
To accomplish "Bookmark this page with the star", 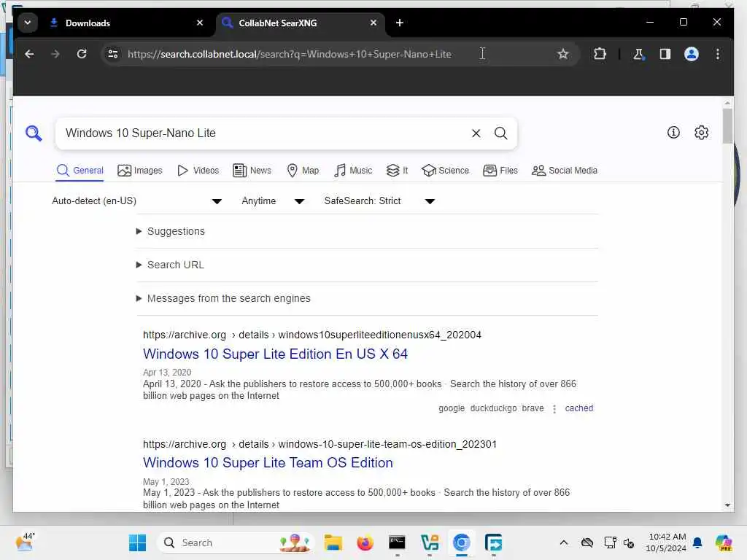I will click(563, 54).
